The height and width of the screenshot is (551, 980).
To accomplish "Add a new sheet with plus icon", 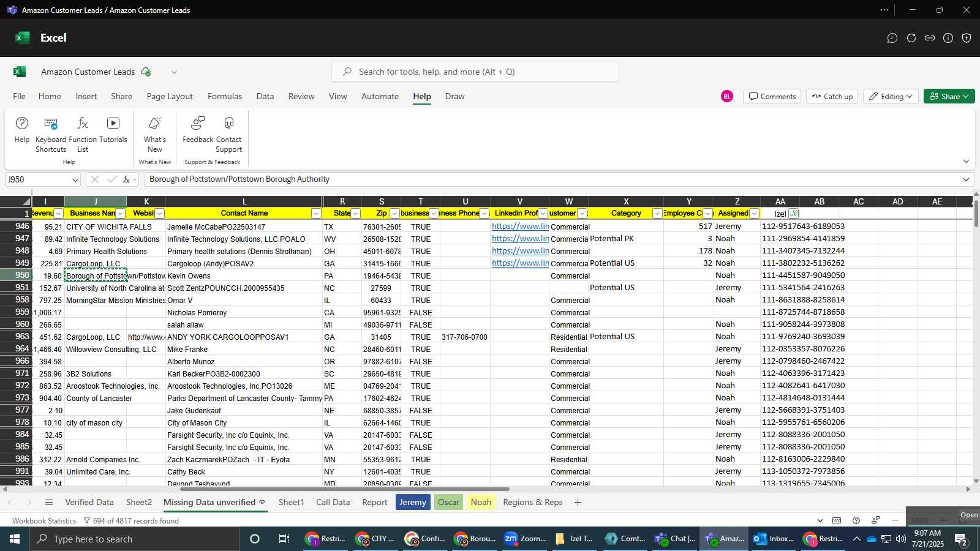I will click(578, 502).
